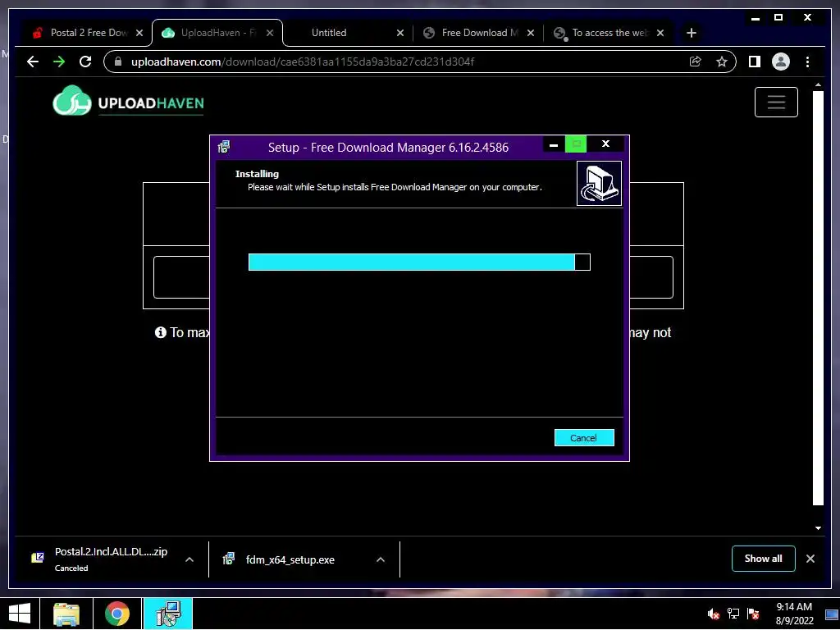Close the downloads bar
Image resolution: width=840 pixels, height=630 pixels.
tap(810, 559)
